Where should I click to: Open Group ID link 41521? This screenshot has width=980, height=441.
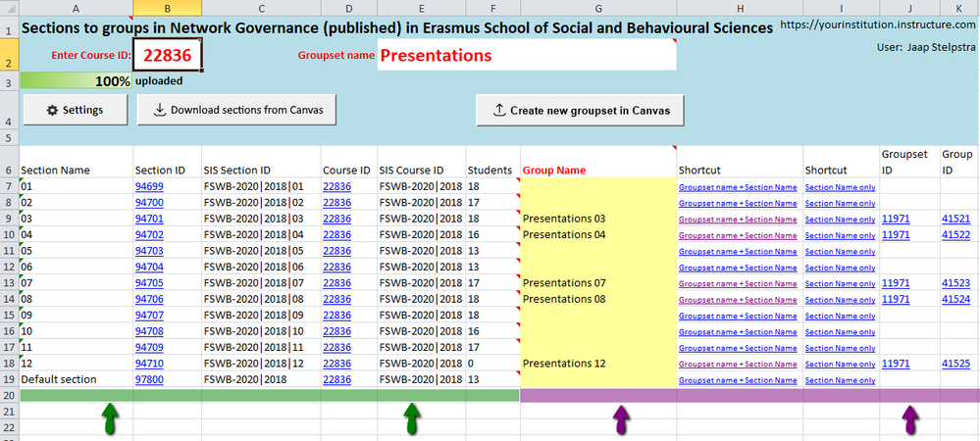tap(956, 219)
